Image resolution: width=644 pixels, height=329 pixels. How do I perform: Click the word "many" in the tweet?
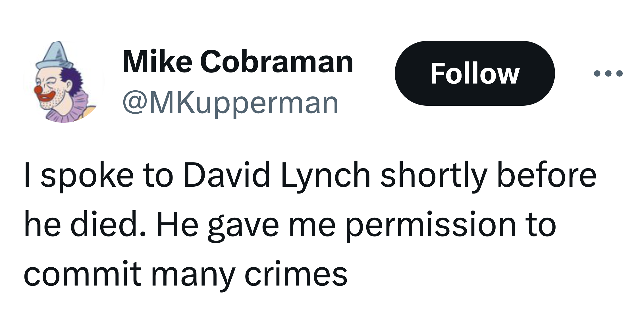pyautogui.click(x=193, y=276)
